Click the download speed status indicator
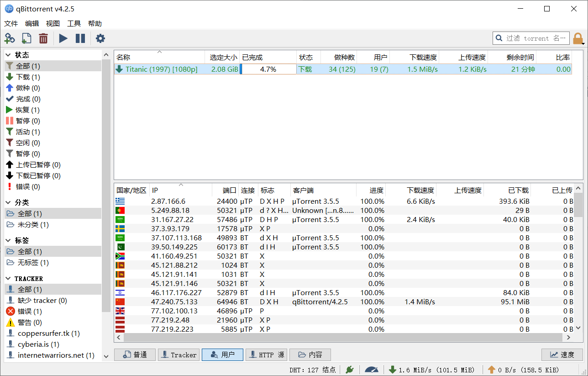This screenshot has width=588, height=376. (x=431, y=370)
